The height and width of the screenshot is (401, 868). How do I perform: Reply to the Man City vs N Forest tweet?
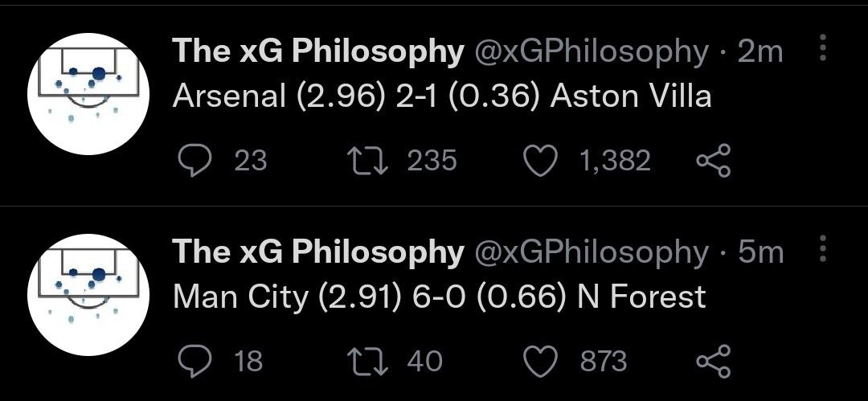(x=194, y=361)
